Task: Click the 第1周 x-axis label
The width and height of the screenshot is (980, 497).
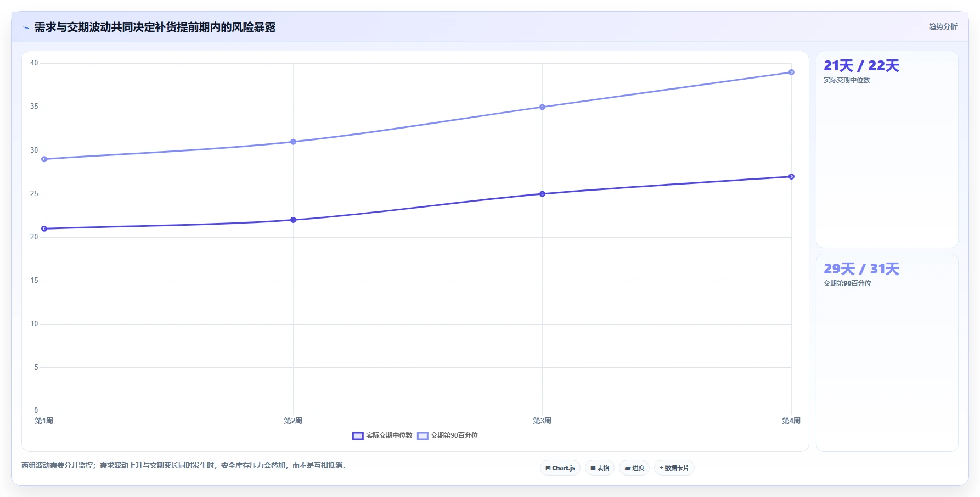Action: [x=44, y=421]
